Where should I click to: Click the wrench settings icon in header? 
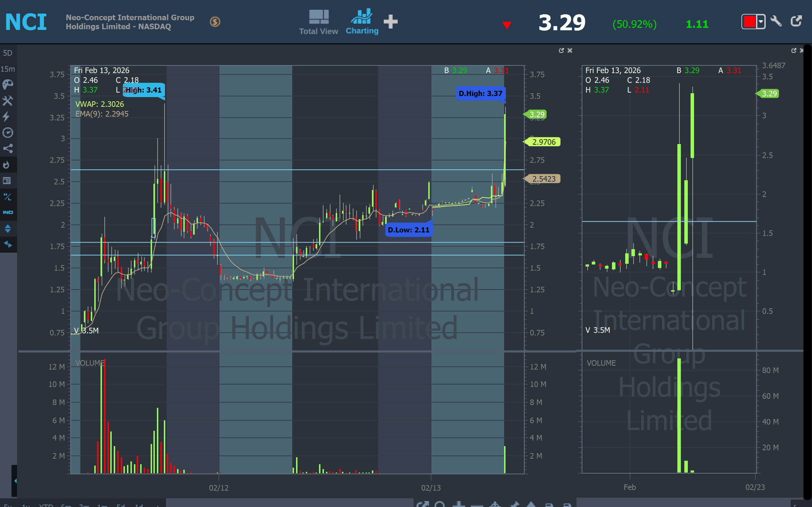776,22
